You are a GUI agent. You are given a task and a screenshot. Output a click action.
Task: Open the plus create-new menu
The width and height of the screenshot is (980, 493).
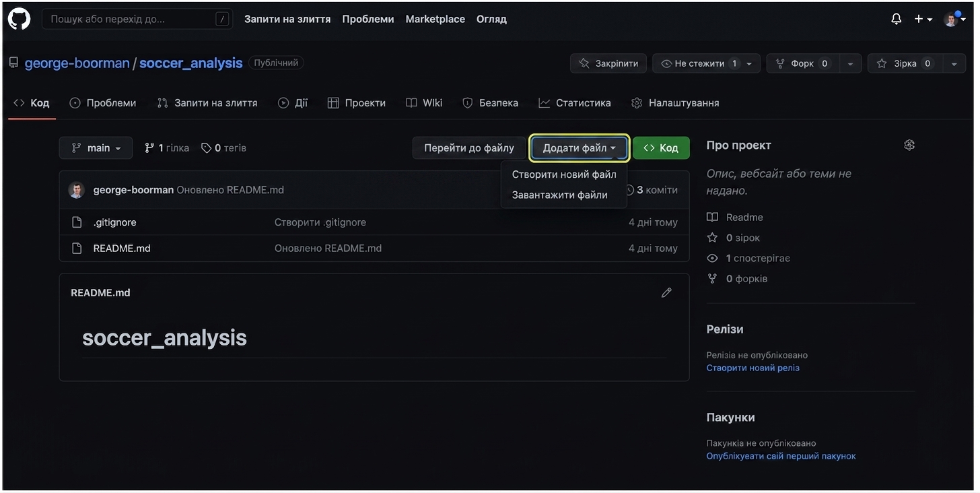[923, 19]
